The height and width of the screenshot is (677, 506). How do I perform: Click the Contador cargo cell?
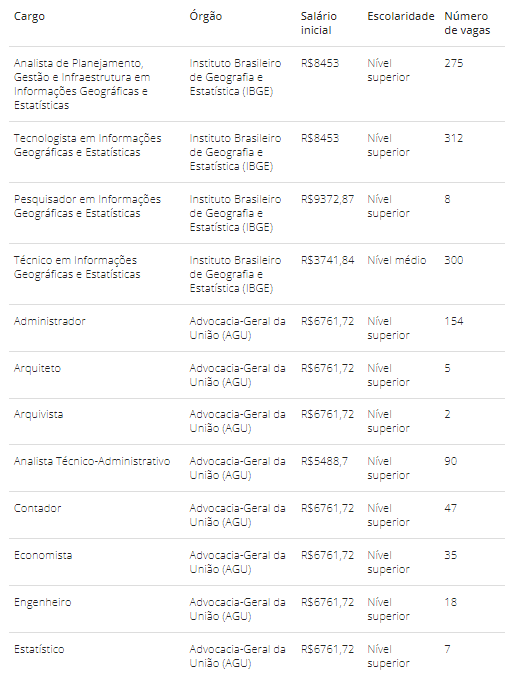coord(38,508)
